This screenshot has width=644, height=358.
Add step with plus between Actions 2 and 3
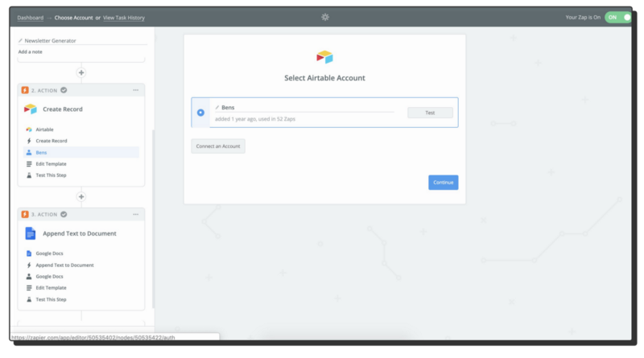(81, 196)
